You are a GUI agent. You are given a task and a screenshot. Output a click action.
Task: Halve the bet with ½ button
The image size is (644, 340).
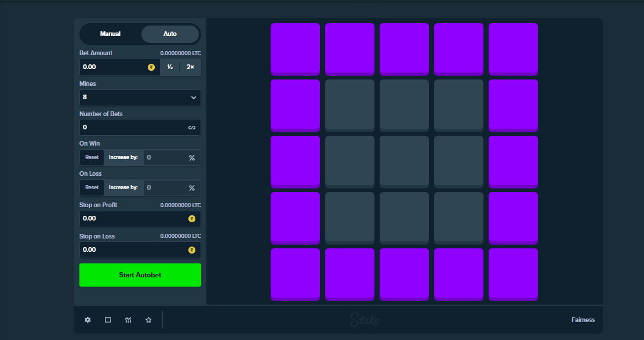click(170, 67)
